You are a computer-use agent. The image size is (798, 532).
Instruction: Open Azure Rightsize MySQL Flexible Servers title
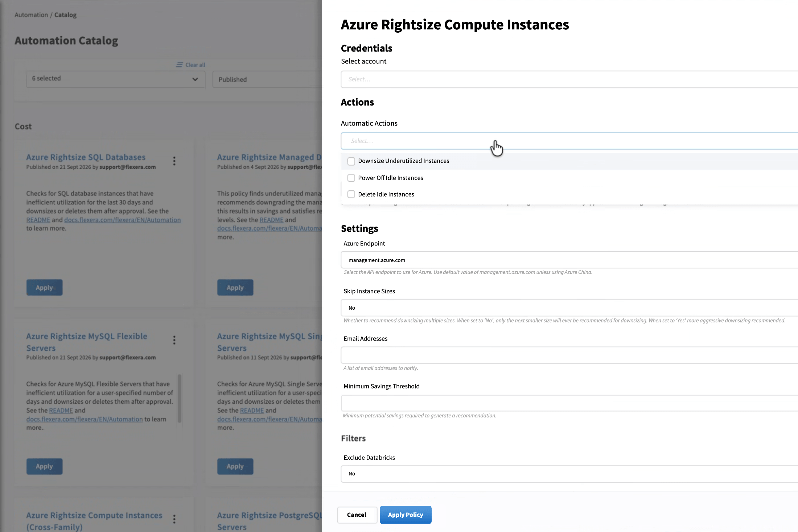87,342
